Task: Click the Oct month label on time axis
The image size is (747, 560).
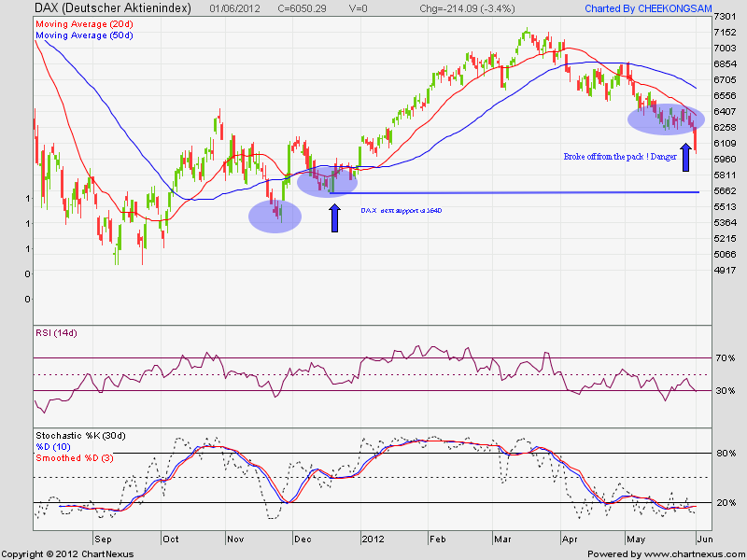Action: click(x=171, y=539)
